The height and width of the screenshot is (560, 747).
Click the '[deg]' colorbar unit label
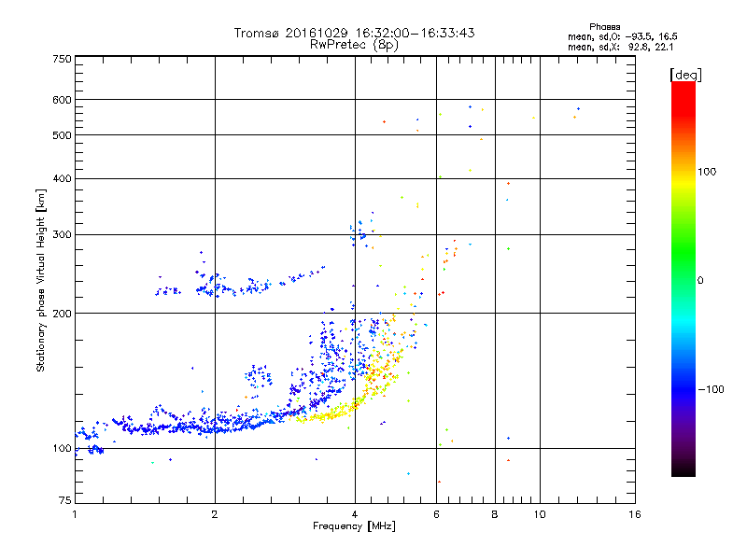(685, 75)
